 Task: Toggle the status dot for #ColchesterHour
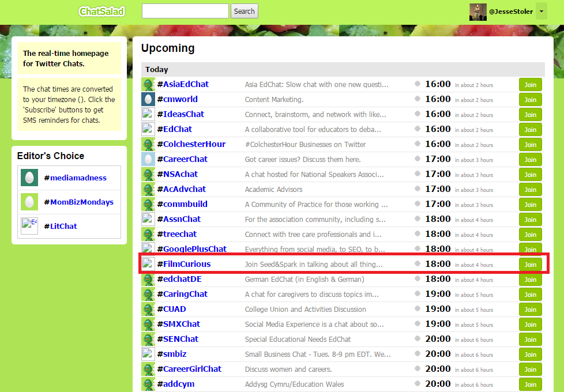click(x=418, y=144)
